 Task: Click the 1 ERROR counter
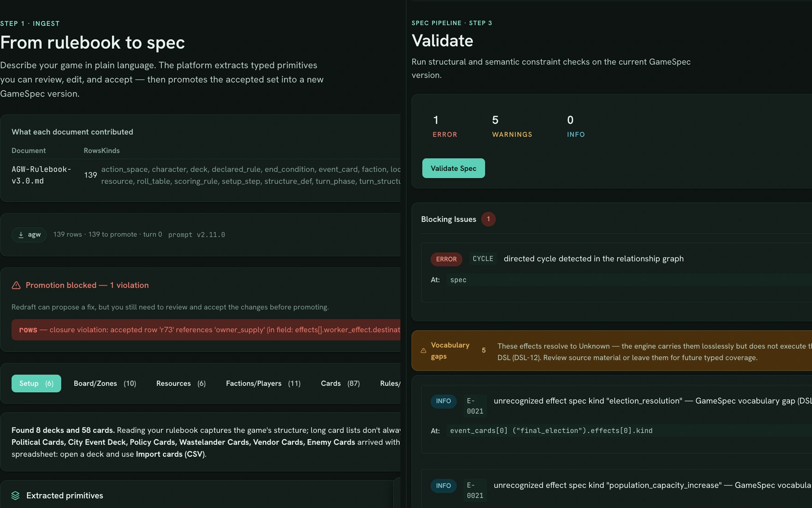point(445,127)
